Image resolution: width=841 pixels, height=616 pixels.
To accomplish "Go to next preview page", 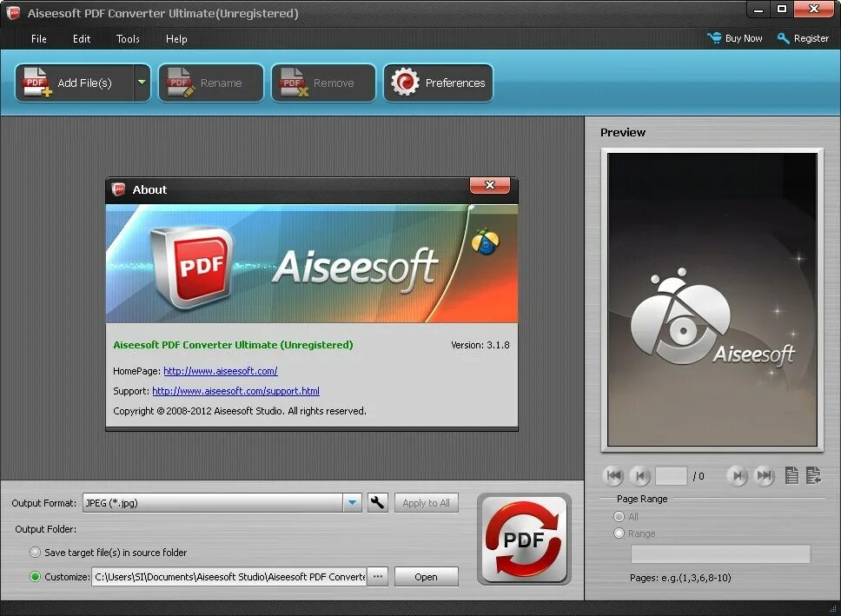I will [x=738, y=475].
